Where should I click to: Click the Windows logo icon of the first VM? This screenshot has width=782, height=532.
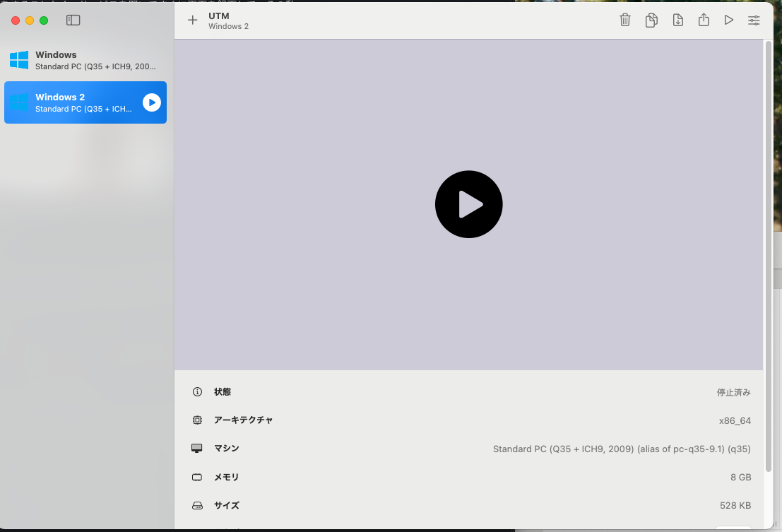[x=19, y=60]
